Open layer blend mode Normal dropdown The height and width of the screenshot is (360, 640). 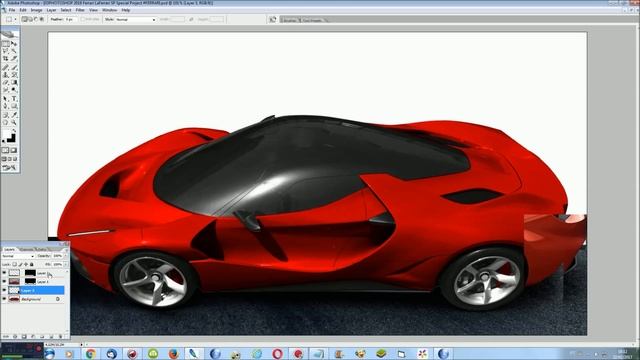[x=18, y=256]
